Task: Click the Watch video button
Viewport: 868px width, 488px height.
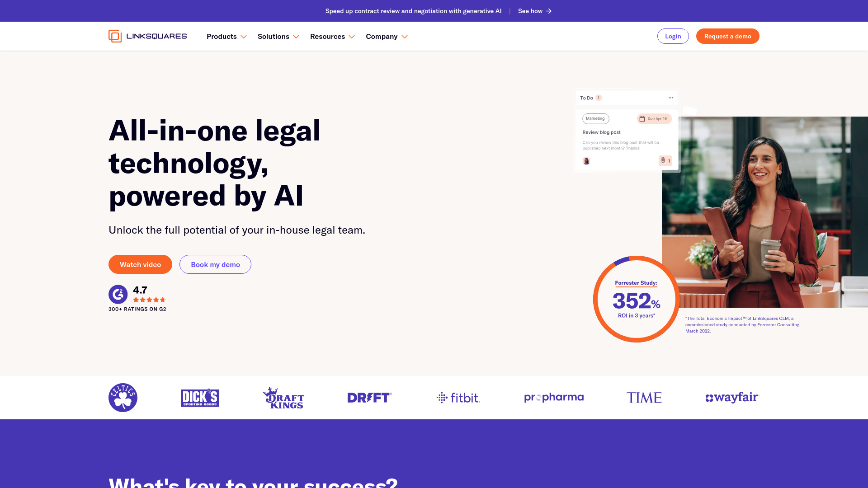Action: point(140,264)
